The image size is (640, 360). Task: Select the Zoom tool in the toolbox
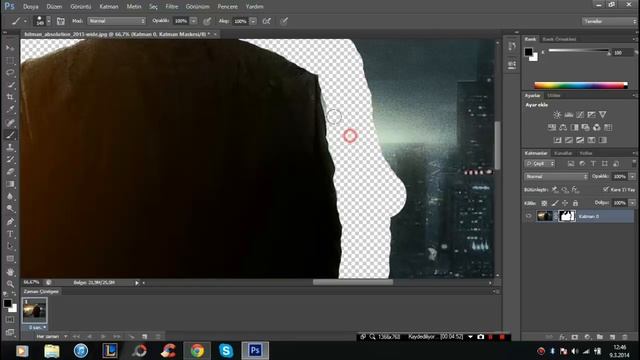coord(10,284)
